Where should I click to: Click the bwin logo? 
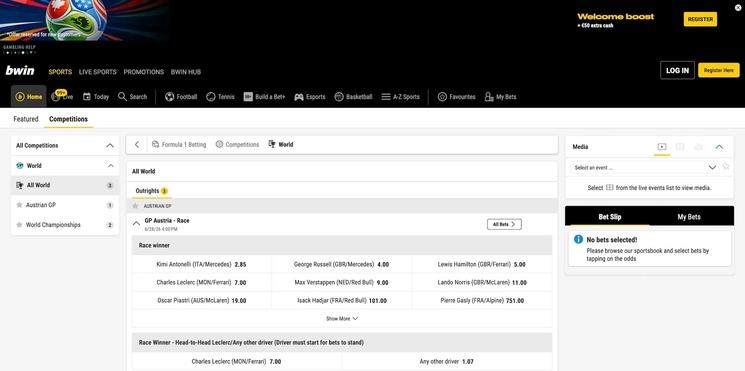point(20,71)
